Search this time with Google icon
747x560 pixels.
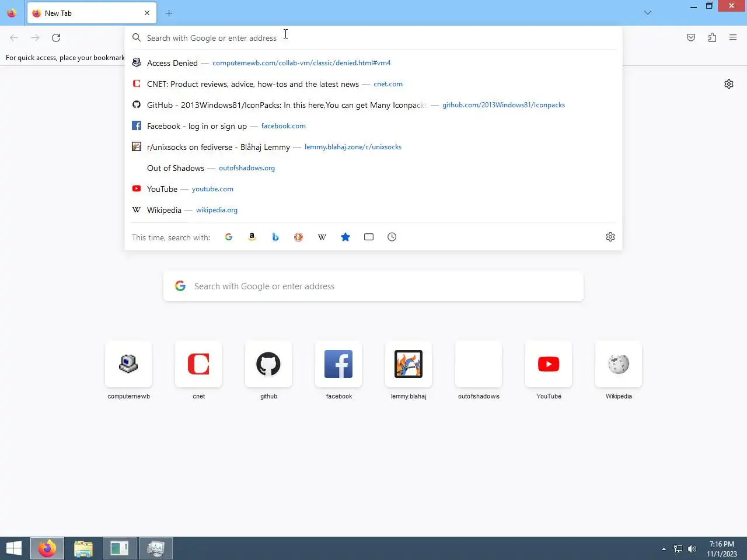click(229, 237)
